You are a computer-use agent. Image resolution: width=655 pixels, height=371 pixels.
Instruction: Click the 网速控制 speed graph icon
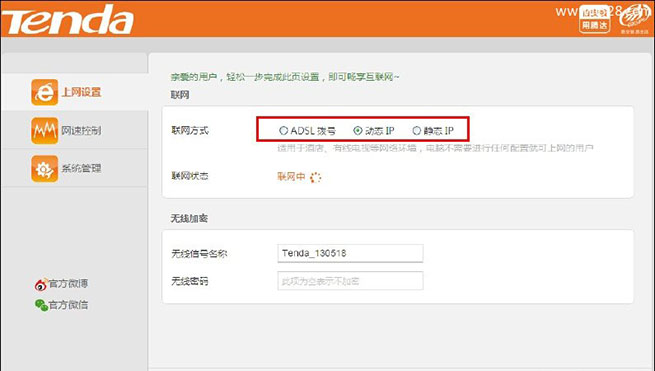44,130
